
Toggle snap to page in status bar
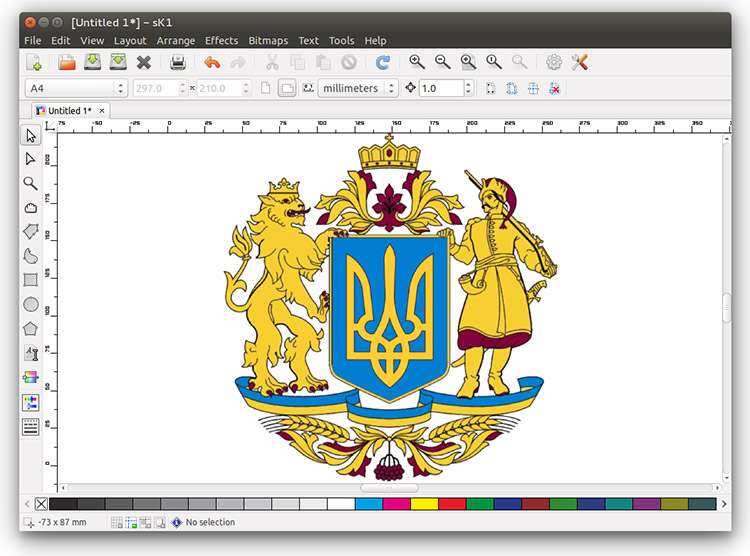(160, 523)
